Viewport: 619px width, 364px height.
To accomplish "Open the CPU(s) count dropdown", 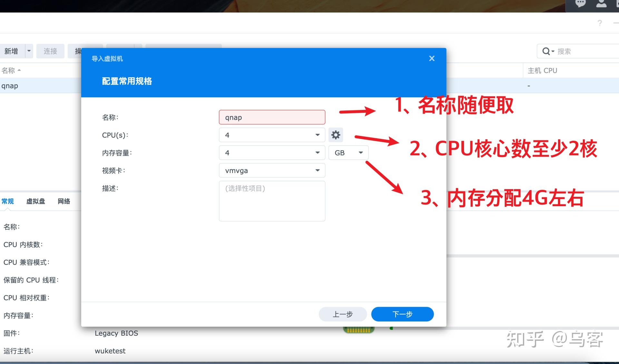I will coord(272,135).
